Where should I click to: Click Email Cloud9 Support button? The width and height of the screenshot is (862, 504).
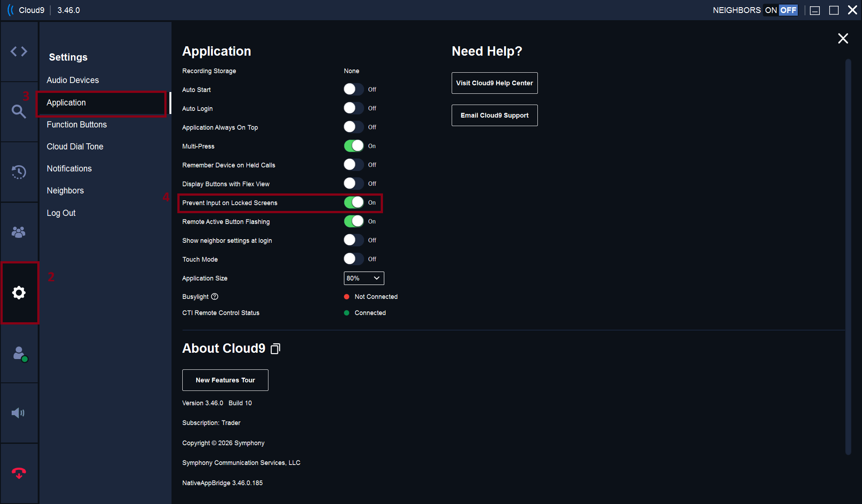coord(494,115)
